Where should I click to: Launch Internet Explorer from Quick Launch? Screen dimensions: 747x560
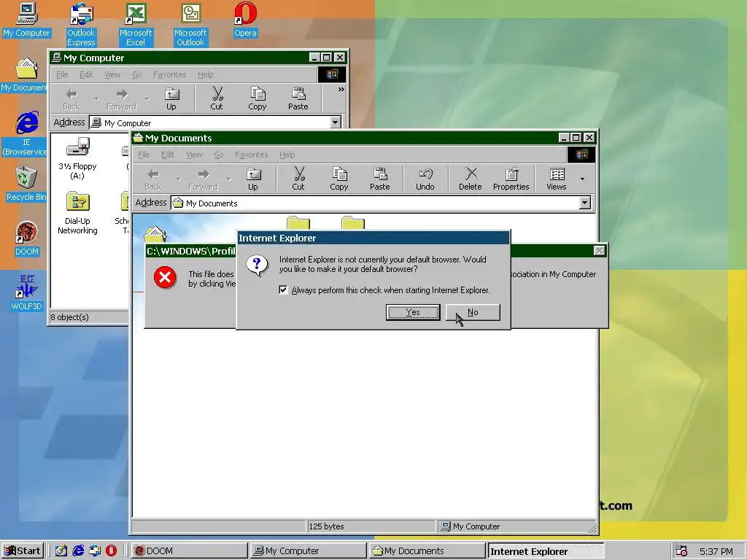[x=78, y=551]
